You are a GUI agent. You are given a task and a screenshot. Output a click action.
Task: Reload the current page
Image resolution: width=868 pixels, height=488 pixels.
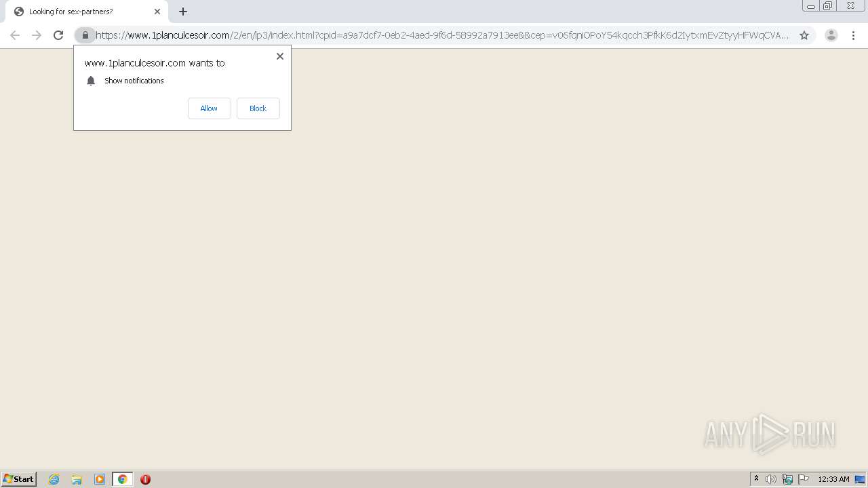click(x=58, y=35)
